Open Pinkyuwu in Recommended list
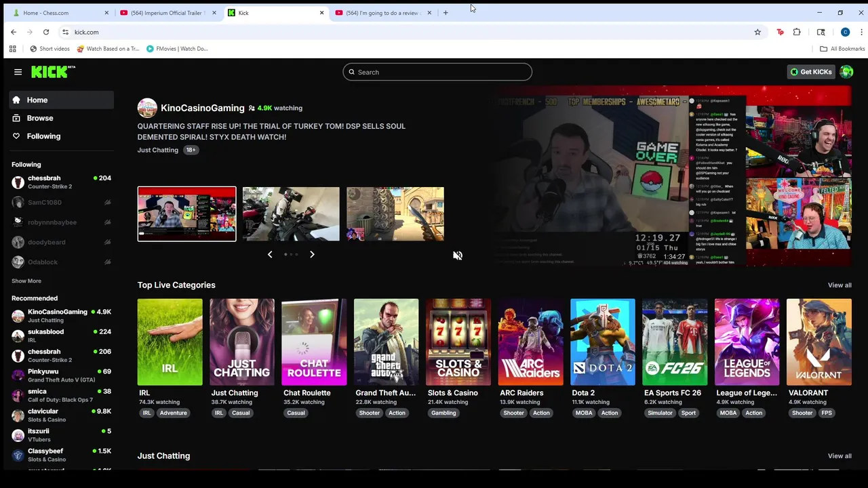The image size is (868, 488). (x=62, y=375)
